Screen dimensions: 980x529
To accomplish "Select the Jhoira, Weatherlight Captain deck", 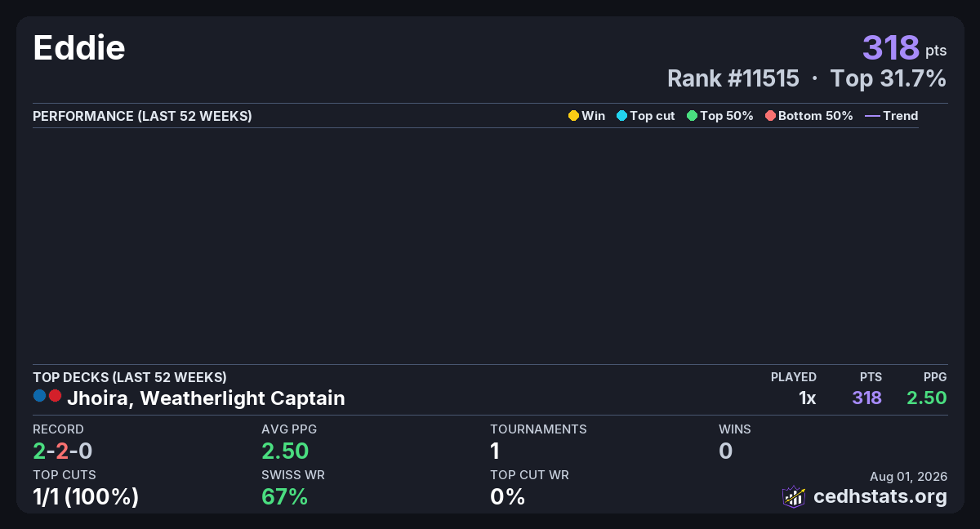I will point(206,398).
